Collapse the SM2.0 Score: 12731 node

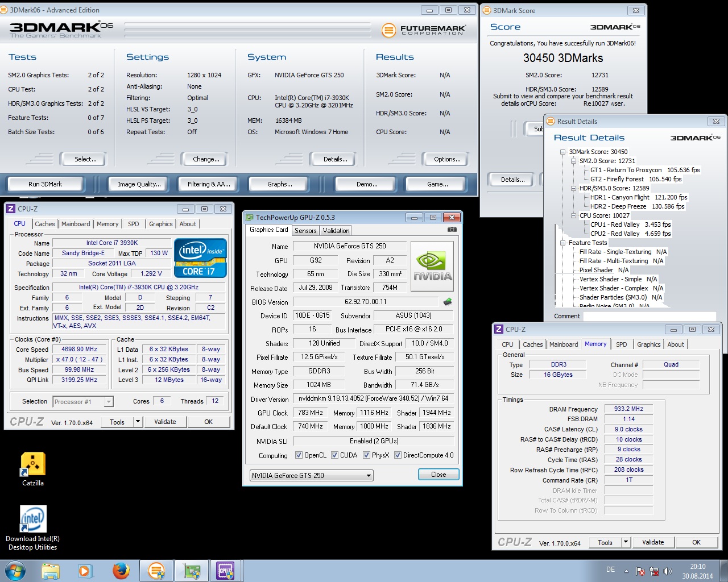coord(573,161)
